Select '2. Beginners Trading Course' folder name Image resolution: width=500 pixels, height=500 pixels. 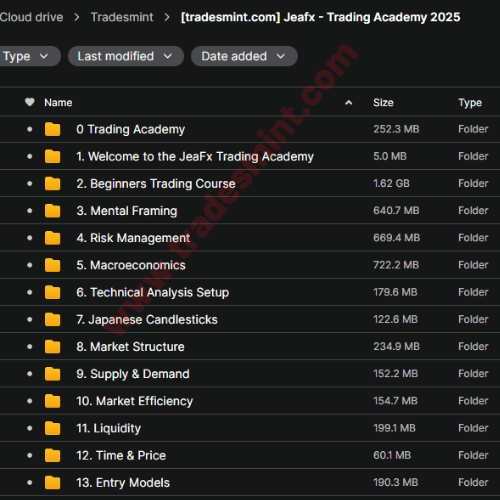click(156, 184)
